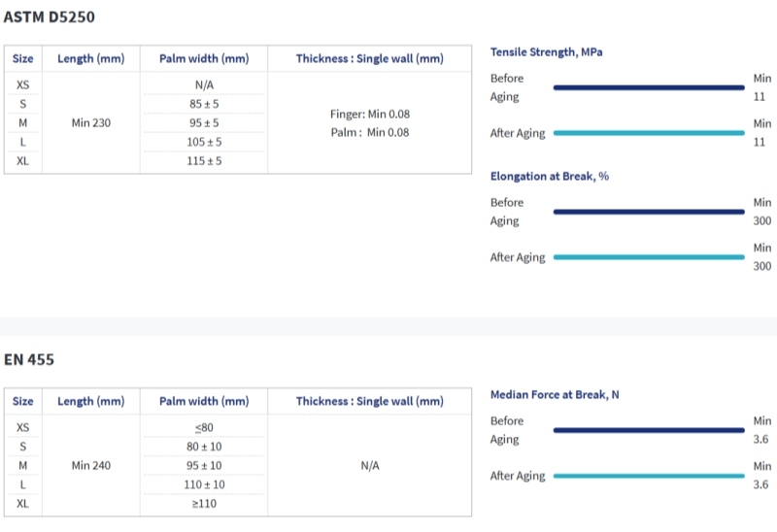
Task: Select the Tensile Strength, MPa title
Action: (546, 52)
